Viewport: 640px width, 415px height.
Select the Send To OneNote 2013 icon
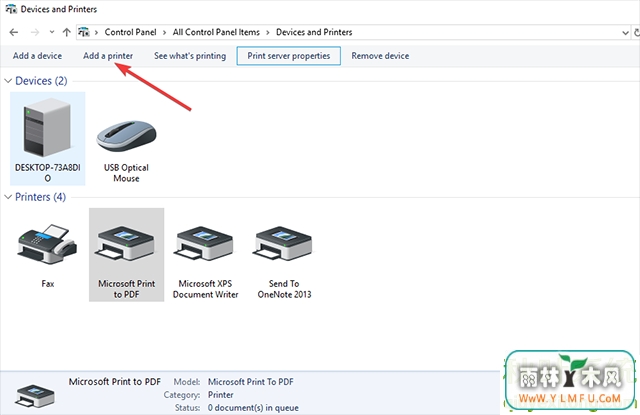click(x=284, y=244)
